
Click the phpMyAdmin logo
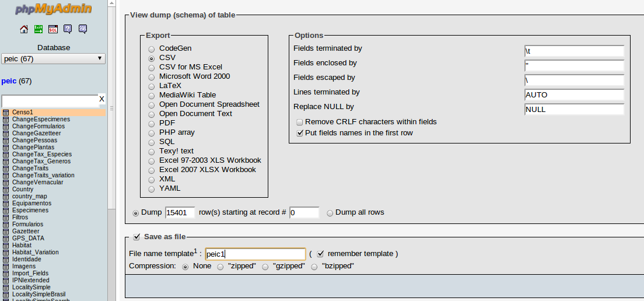coord(52,9)
